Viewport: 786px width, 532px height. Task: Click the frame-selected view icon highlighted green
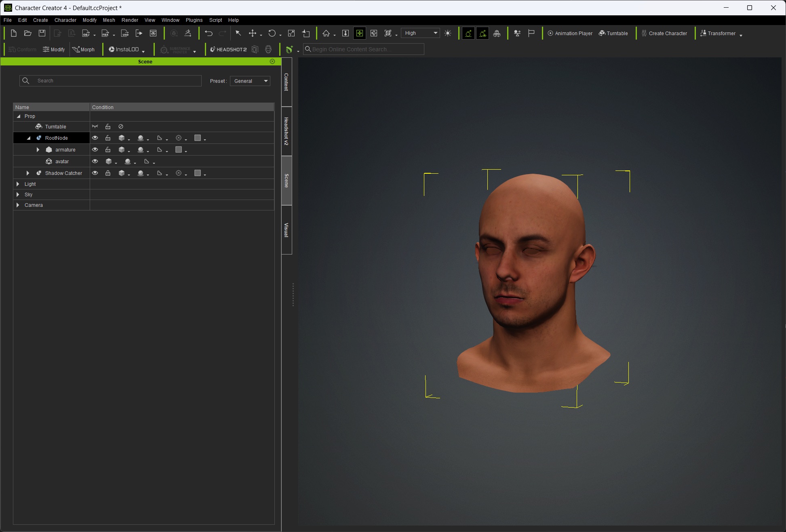click(x=360, y=33)
